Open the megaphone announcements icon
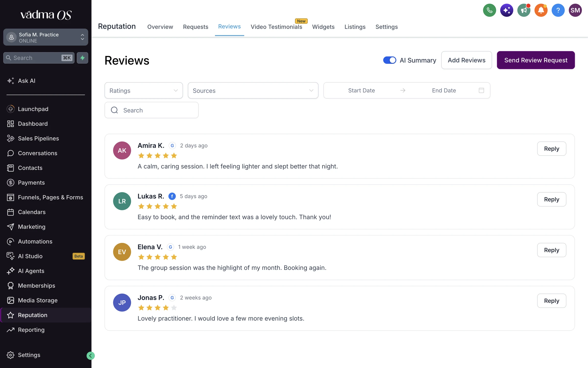588x368 pixels. tap(524, 10)
